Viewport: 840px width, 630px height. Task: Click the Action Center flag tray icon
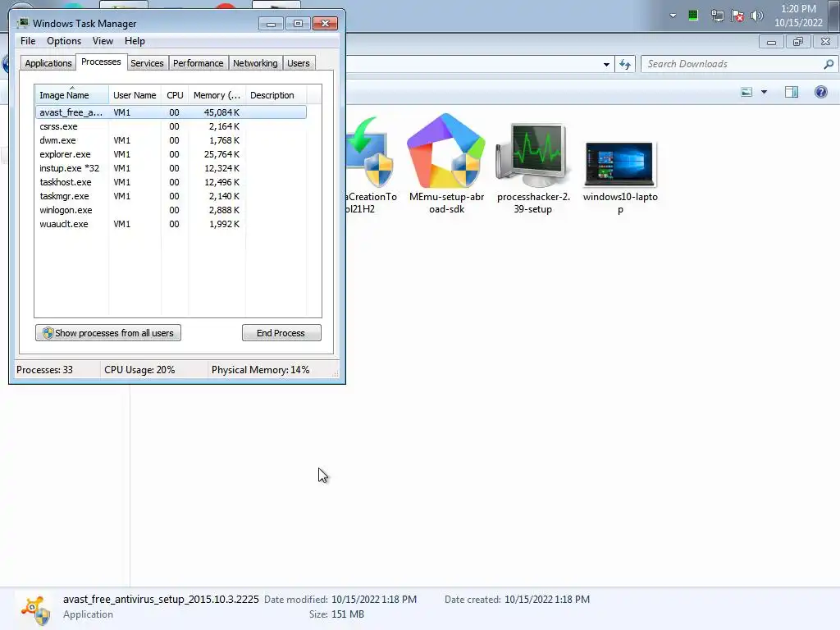tap(737, 16)
